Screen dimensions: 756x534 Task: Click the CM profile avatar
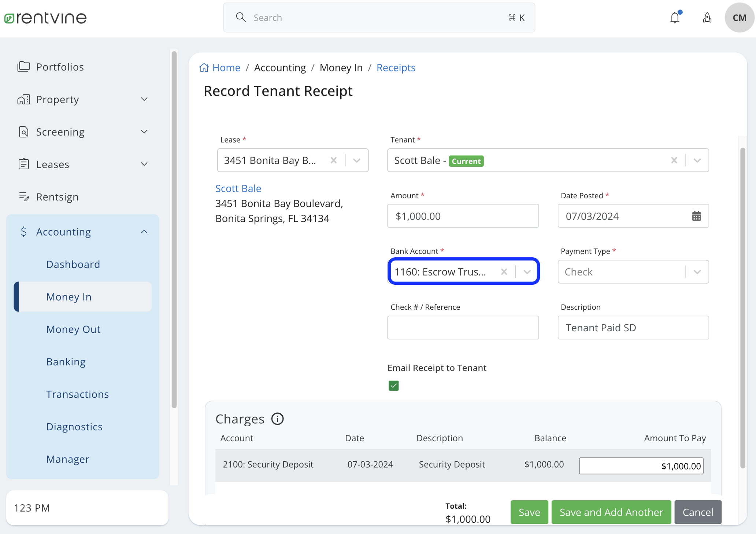coord(739,17)
